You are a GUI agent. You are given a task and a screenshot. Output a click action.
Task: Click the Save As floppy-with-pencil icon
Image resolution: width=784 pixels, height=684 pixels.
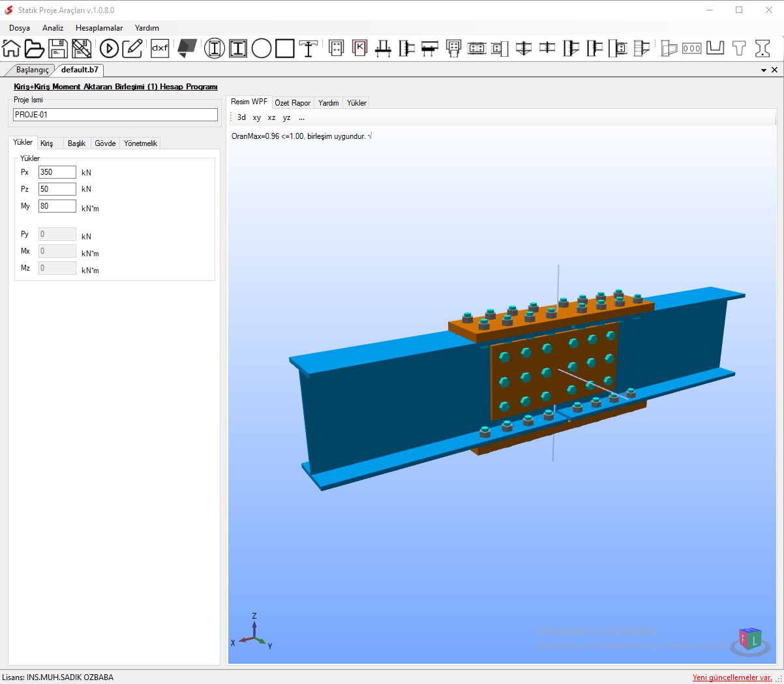pyautogui.click(x=82, y=48)
